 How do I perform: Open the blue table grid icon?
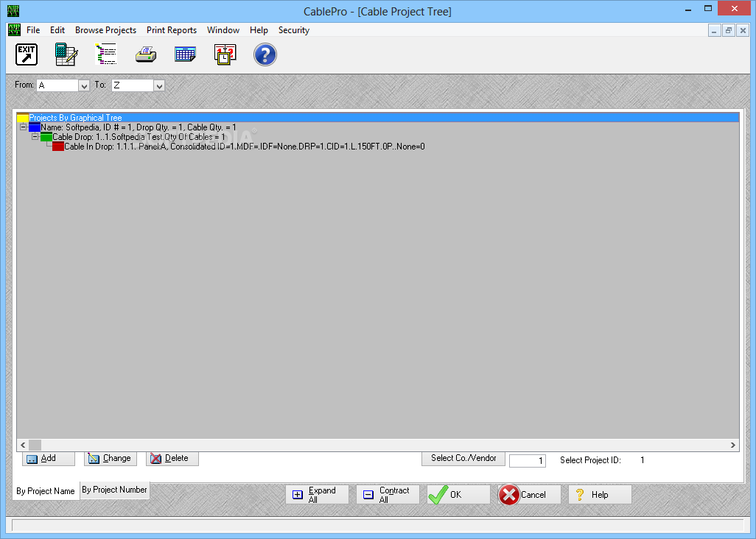click(x=185, y=54)
